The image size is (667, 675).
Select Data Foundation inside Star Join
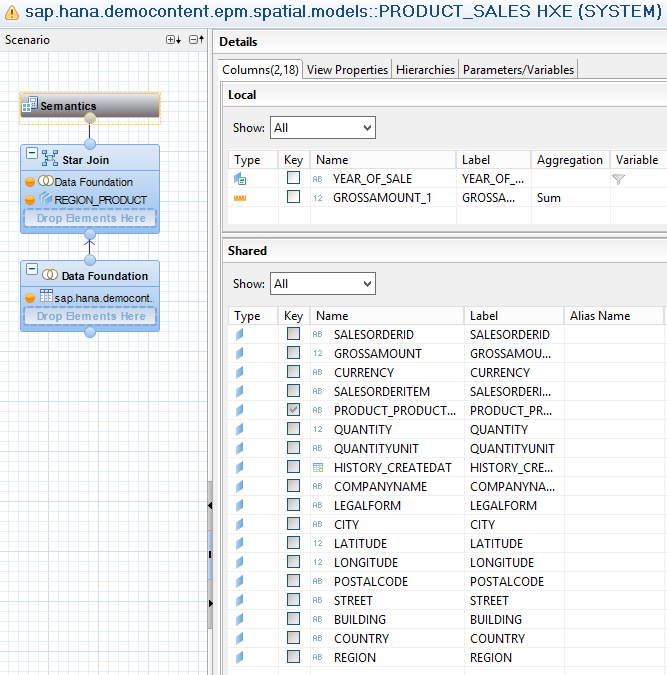(93, 182)
